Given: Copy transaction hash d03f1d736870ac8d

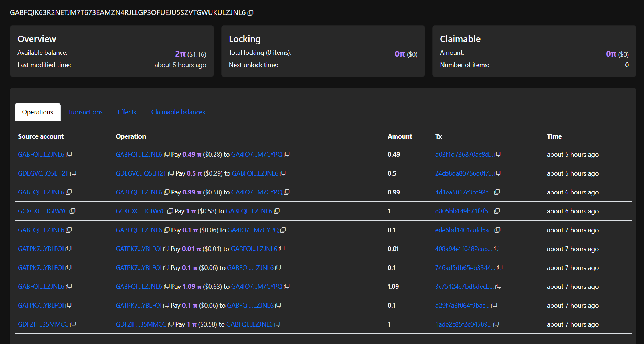Looking at the screenshot, I should 498,154.
